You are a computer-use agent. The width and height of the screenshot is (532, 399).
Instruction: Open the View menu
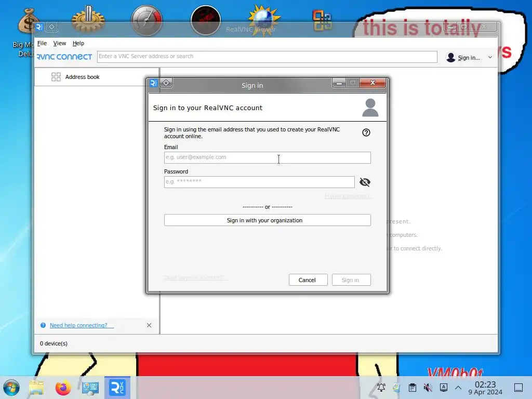tap(59, 43)
